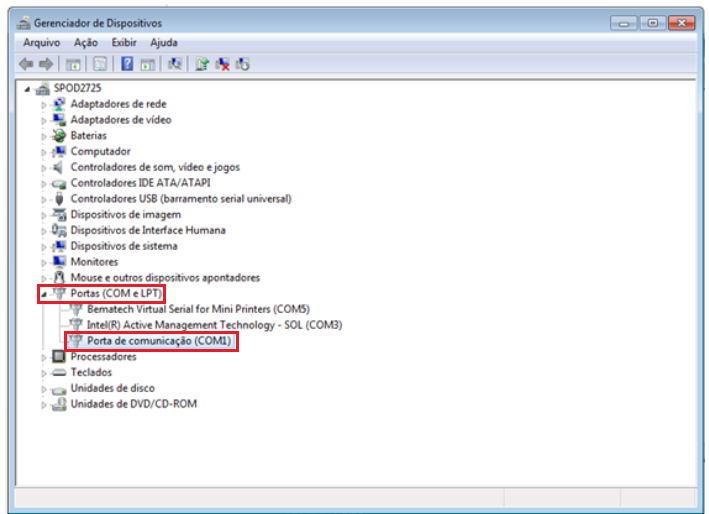Select 'SPOD2725' root label
The width and height of the screenshot is (709, 514).
tap(77, 88)
